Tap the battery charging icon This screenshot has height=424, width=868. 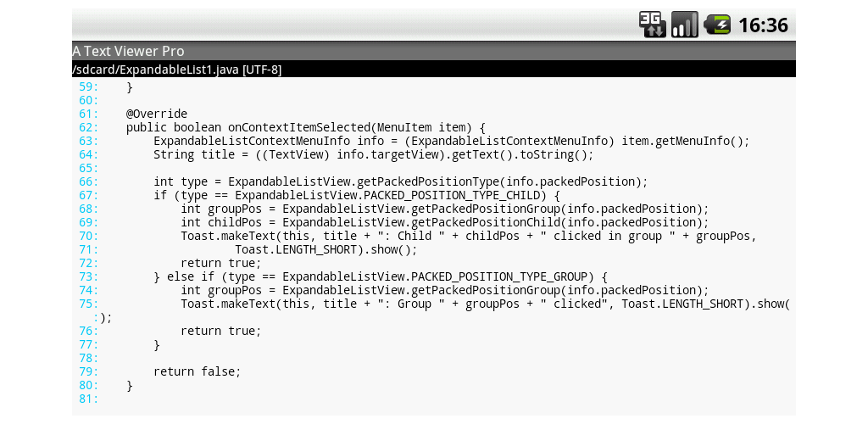coord(717,25)
